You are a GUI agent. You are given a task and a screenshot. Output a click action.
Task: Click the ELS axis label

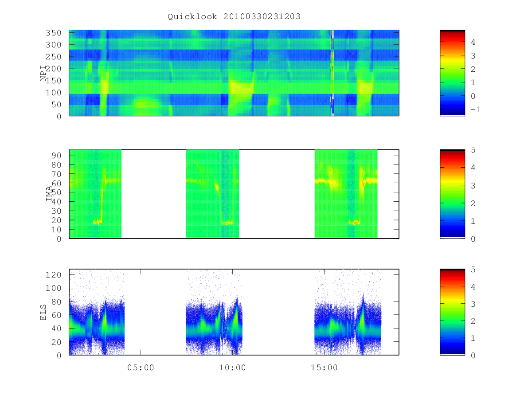43,312
